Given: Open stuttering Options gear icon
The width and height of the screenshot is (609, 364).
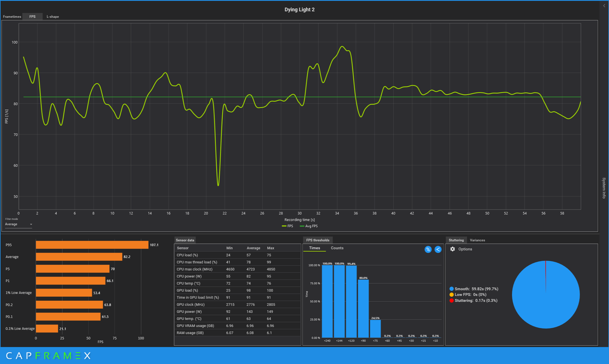Looking at the screenshot, I should [x=453, y=249].
